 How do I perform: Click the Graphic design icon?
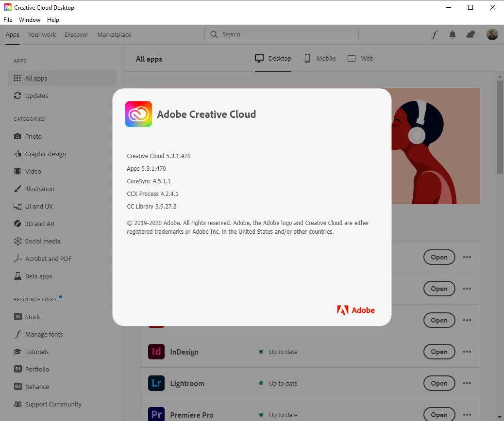pos(17,154)
